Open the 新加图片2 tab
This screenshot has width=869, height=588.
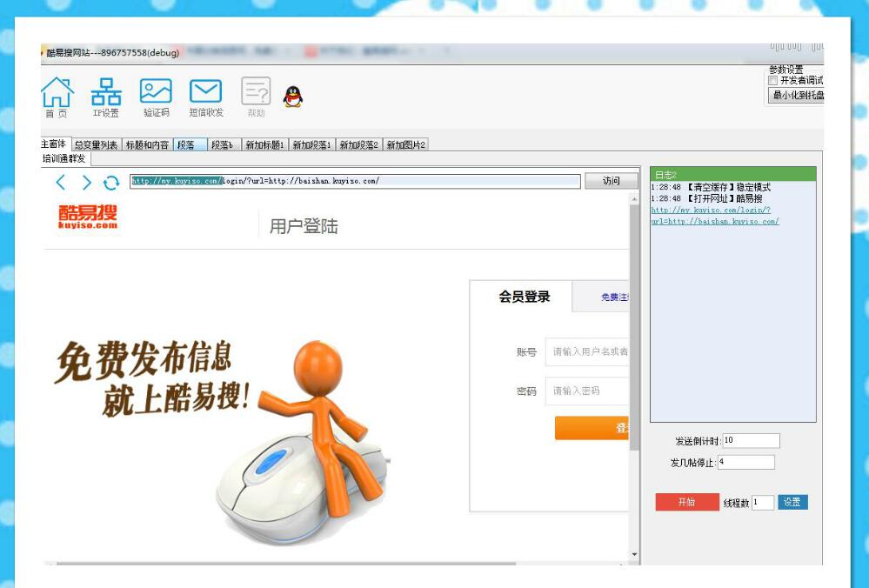point(405,144)
